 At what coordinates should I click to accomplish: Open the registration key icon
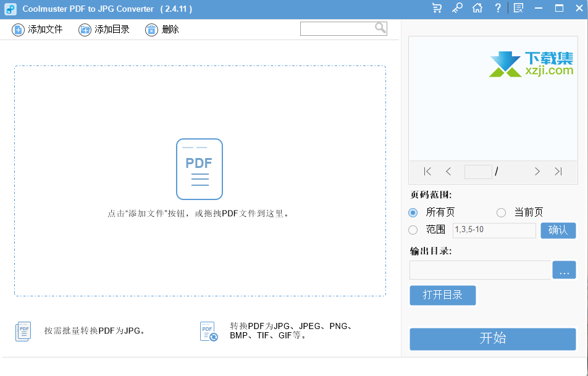(457, 8)
